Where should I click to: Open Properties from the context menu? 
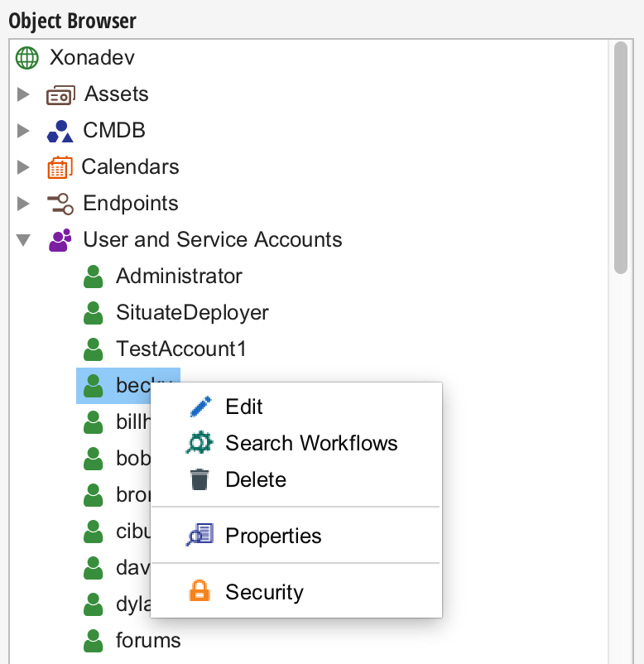point(273,536)
